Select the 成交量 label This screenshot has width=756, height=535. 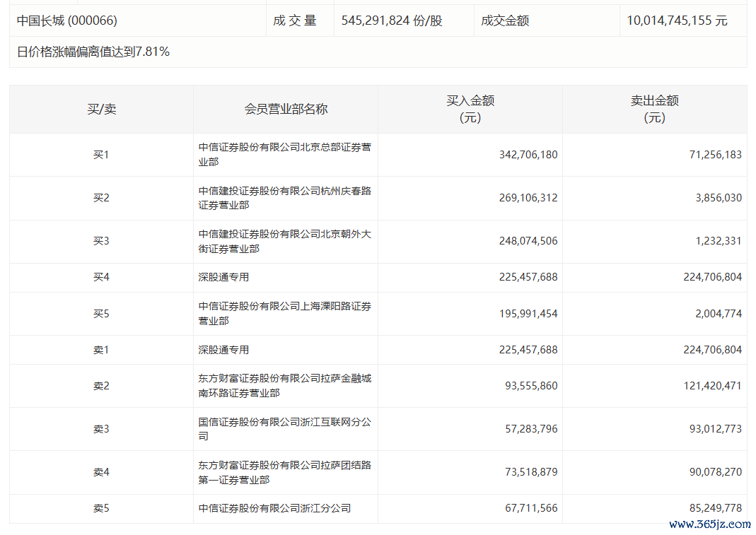pos(295,20)
